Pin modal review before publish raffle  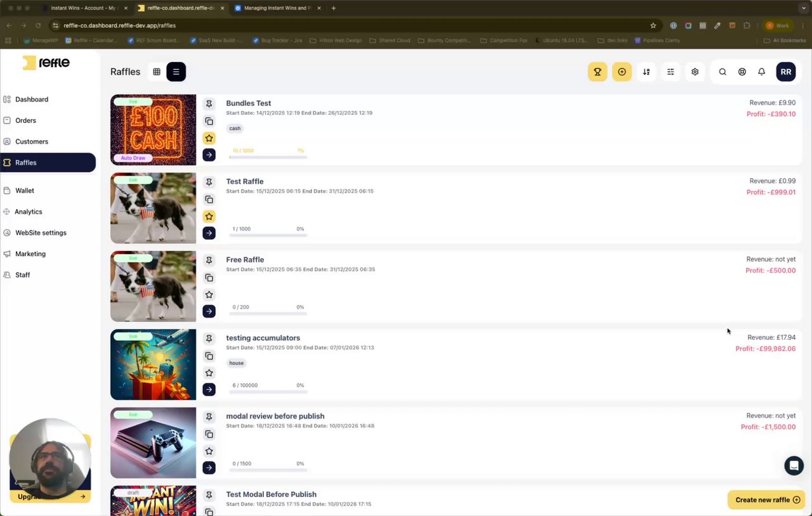pos(209,417)
